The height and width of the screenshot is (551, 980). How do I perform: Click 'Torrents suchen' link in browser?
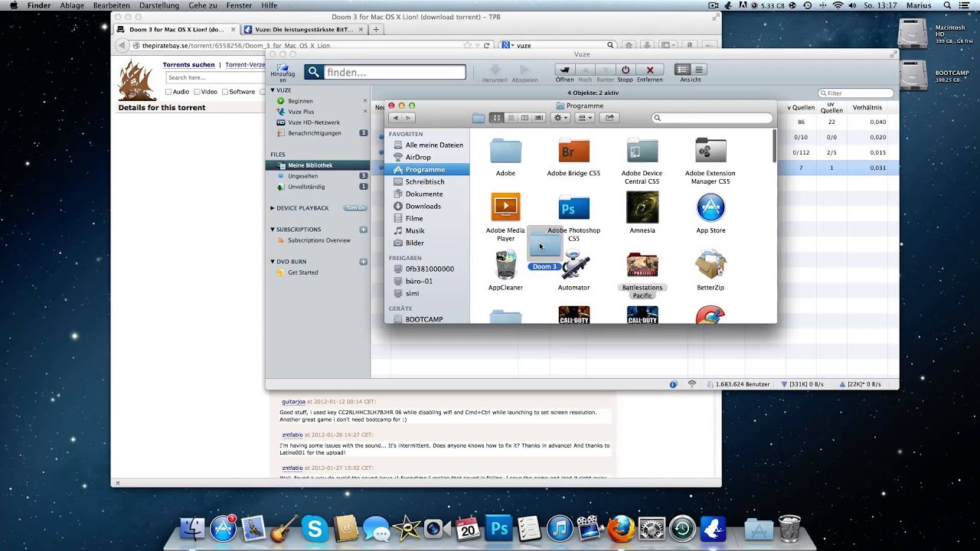pyautogui.click(x=188, y=65)
